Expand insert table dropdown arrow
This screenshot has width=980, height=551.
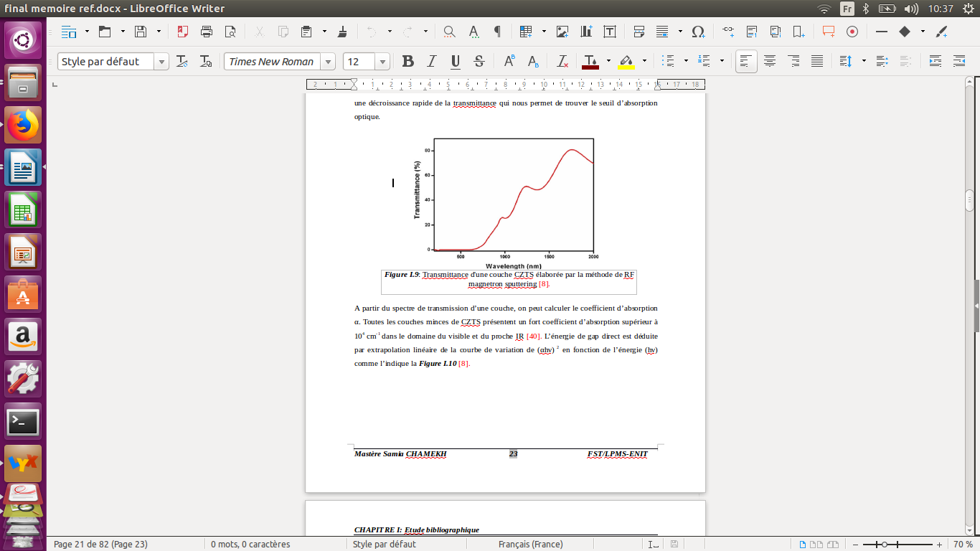click(x=544, y=32)
